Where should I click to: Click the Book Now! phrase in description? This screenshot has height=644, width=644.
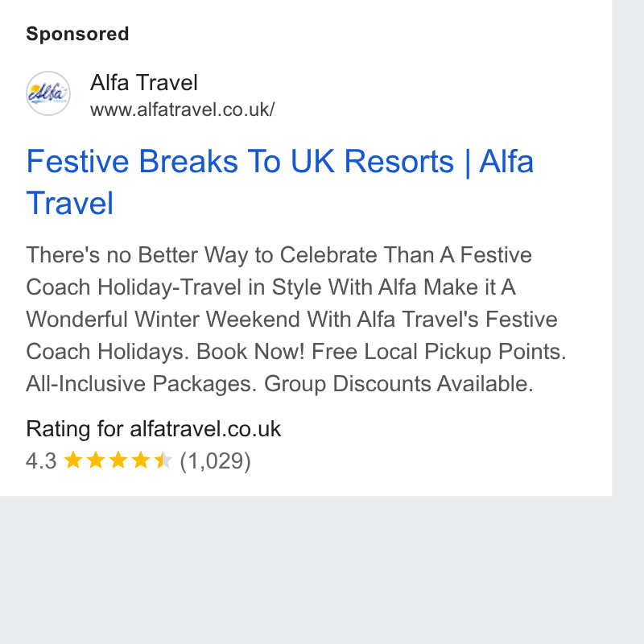pyautogui.click(x=250, y=352)
